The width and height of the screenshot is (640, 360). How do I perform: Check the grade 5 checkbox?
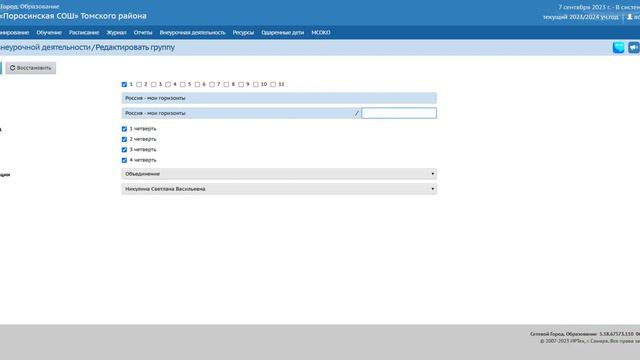[182, 84]
